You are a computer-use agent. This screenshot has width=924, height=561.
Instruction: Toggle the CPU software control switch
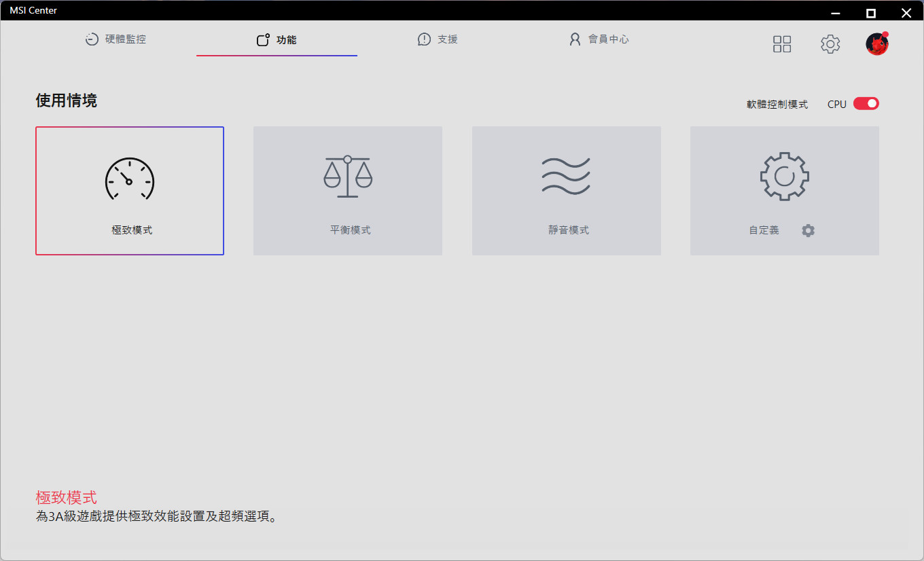coord(866,103)
